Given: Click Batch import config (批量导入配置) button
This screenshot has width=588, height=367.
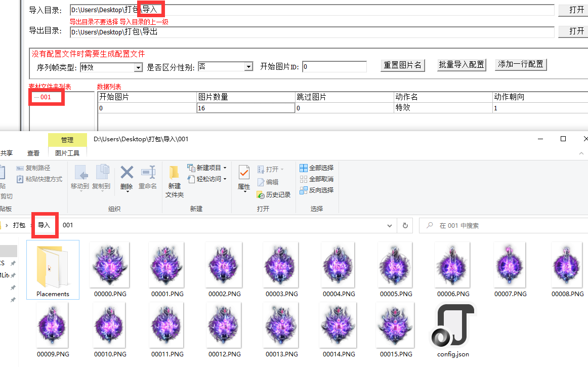Looking at the screenshot, I should (x=461, y=65).
